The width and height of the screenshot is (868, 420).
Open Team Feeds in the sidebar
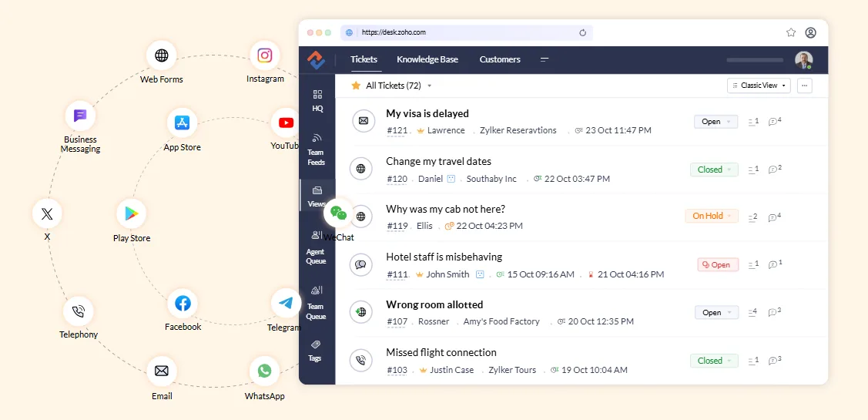[317, 149]
